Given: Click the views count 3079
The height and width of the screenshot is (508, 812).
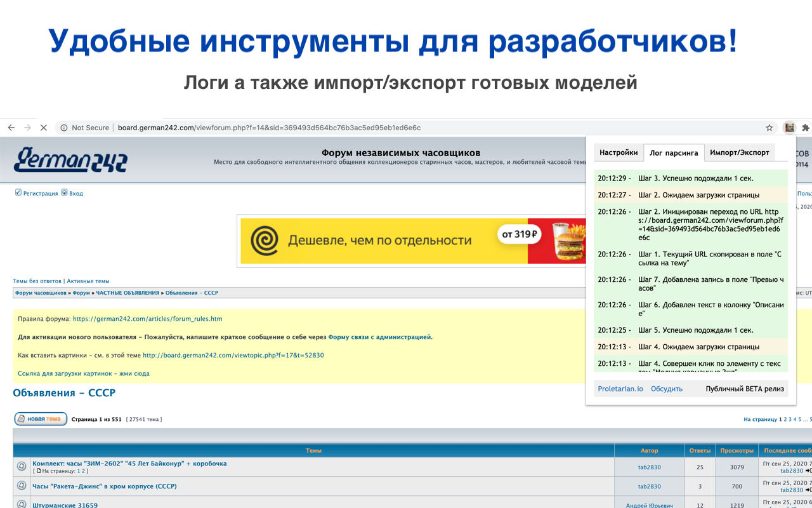Looking at the screenshot, I should [x=737, y=467].
